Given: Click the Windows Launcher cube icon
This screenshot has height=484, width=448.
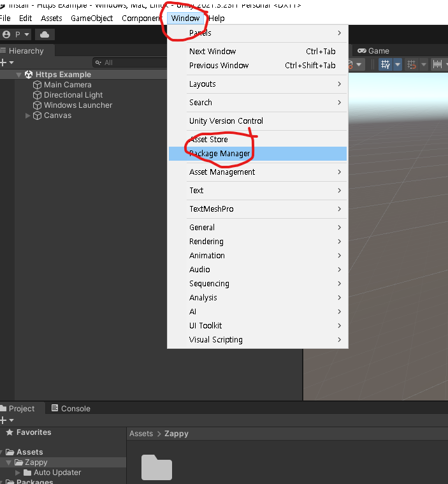Looking at the screenshot, I should 38,105.
